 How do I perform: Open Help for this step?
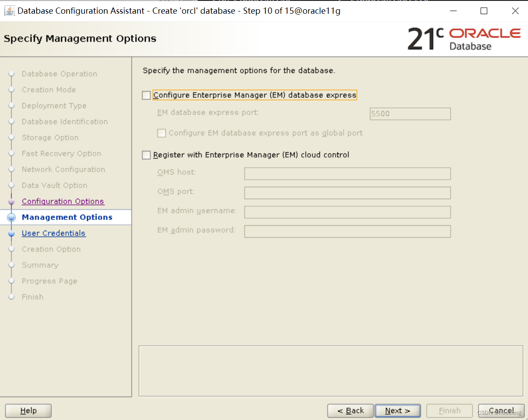coord(28,411)
